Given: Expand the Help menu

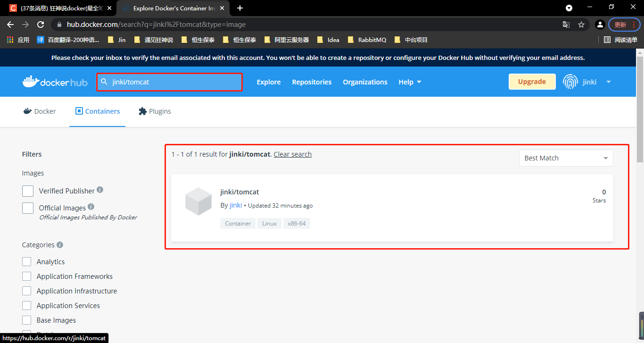Looking at the screenshot, I should point(410,82).
